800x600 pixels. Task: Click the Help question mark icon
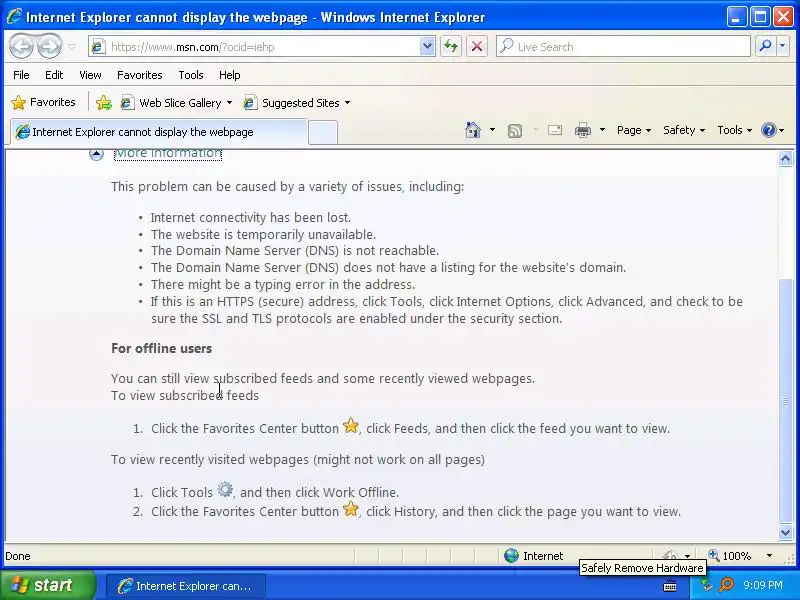tap(768, 130)
